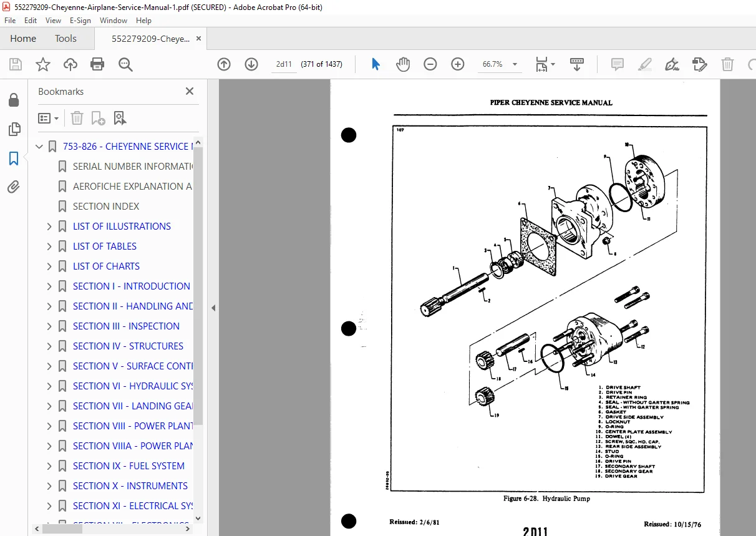Expand SECTION IV - STRUCTURES bookmark
This screenshot has width=756, height=536.
pyautogui.click(x=49, y=346)
